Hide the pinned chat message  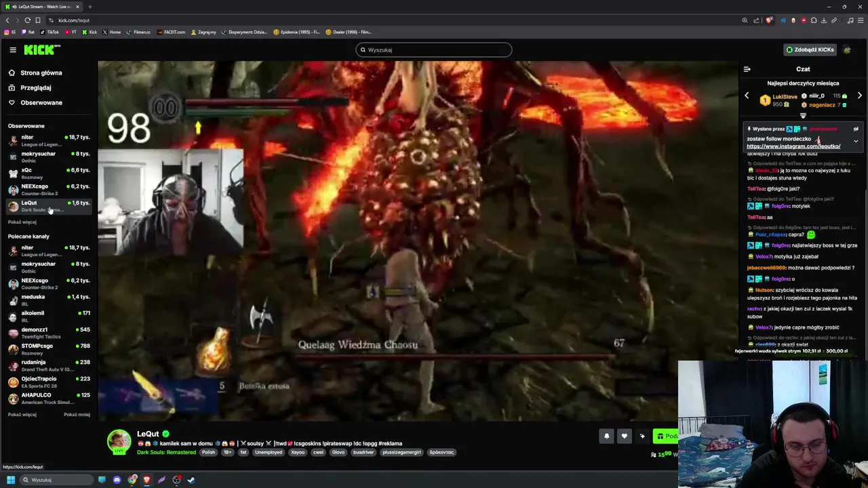click(x=856, y=129)
